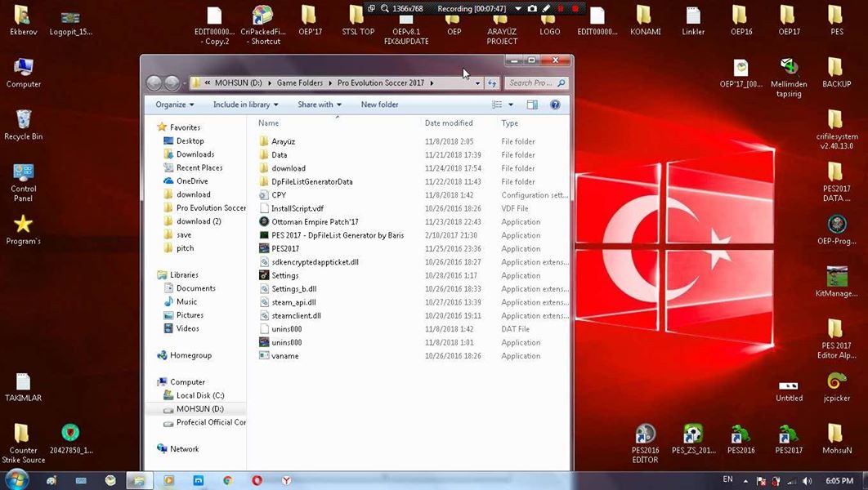
Task: Open the Share with dropdown
Action: (320, 105)
